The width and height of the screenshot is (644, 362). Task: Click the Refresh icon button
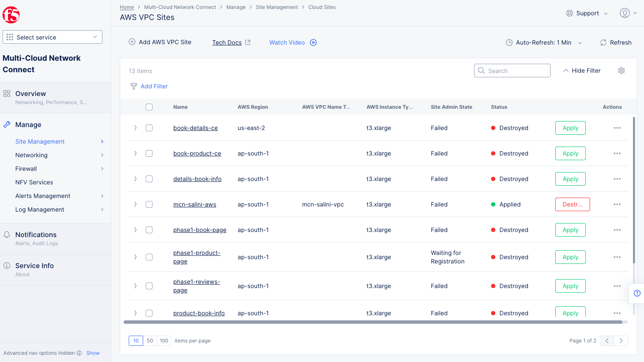[603, 42]
